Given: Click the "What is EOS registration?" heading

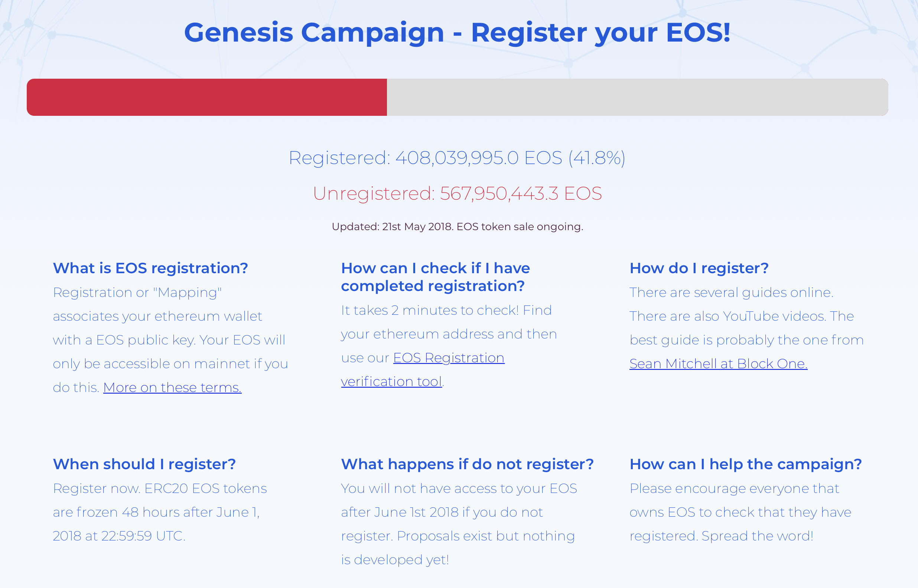Looking at the screenshot, I should [x=150, y=268].
